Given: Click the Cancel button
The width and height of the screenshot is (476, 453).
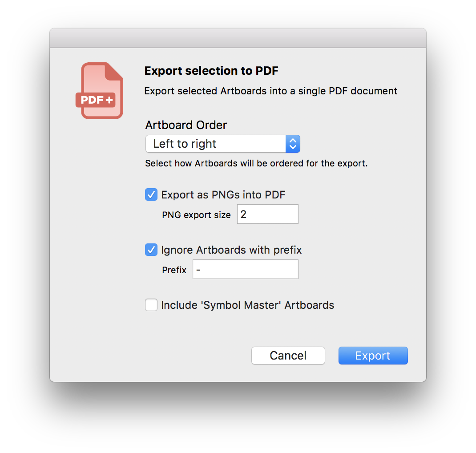Looking at the screenshot, I should pos(288,356).
